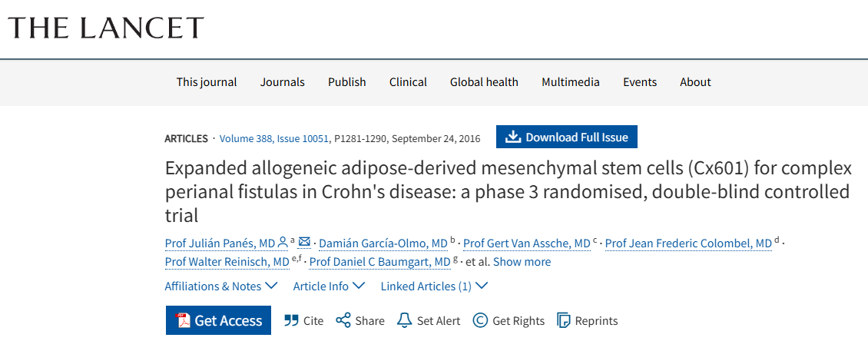
Task: Expand the Affiliations & Notes section
Action: pos(220,286)
